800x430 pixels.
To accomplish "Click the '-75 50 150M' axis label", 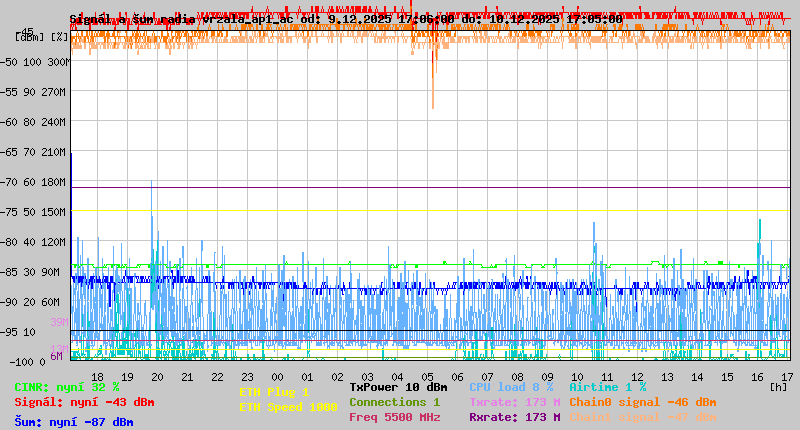I will (33, 212).
